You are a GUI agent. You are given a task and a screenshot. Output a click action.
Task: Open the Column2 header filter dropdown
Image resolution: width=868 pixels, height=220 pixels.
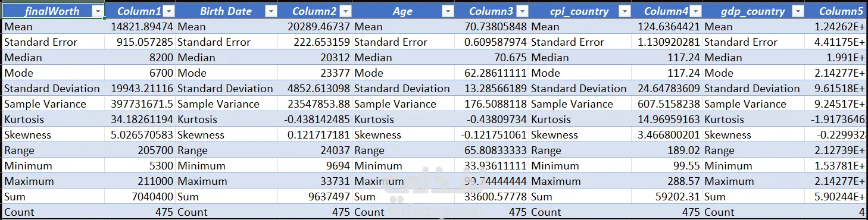[346, 11]
